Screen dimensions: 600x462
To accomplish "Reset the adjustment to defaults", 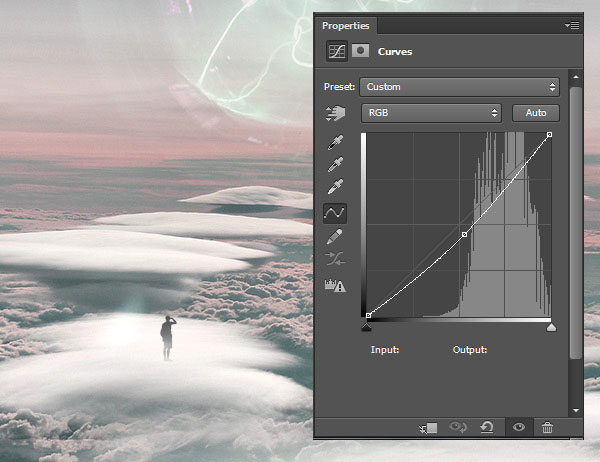I will pyautogui.click(x=487, y=427).
